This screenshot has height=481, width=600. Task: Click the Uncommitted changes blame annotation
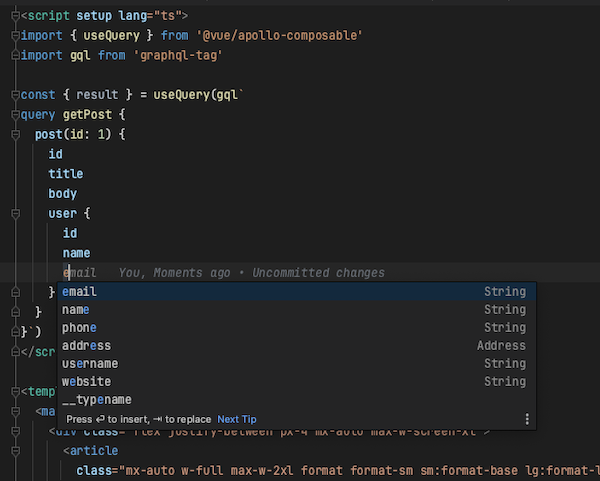(x=318, y=273)
